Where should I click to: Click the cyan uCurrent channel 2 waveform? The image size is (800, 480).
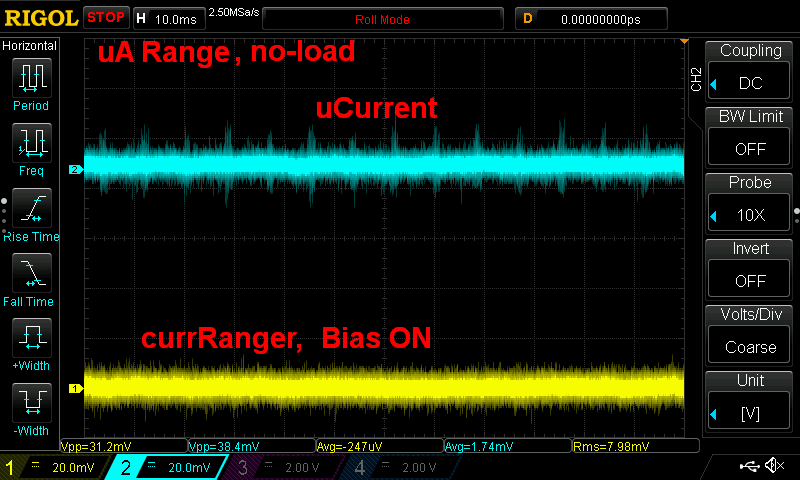(x=384, y=166)
